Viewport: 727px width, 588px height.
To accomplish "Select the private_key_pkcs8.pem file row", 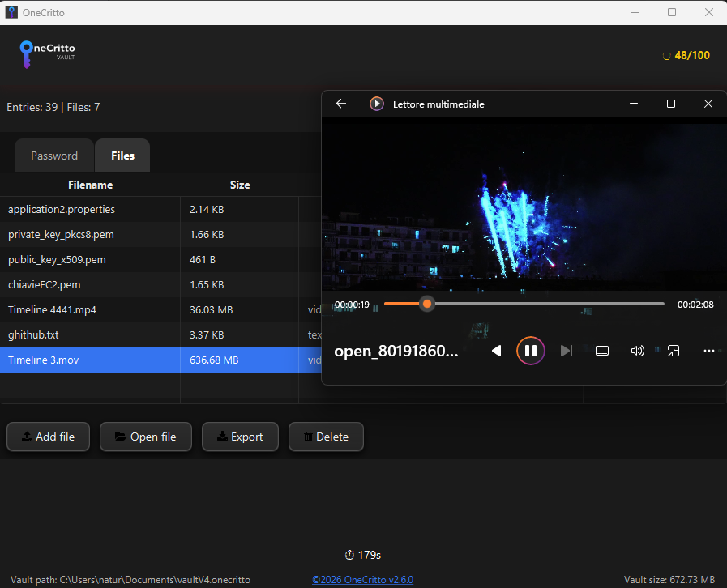I will click(62, 234).
